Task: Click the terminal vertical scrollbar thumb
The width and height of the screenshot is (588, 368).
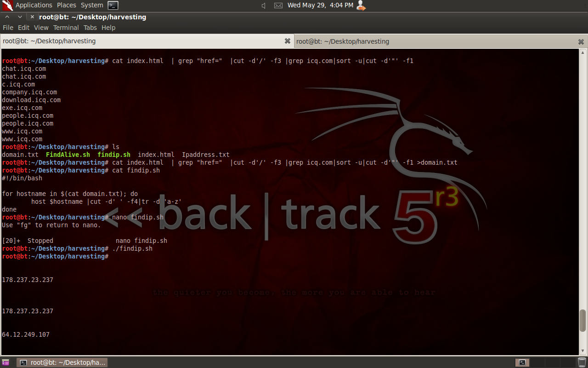Action: coord(582,320)
